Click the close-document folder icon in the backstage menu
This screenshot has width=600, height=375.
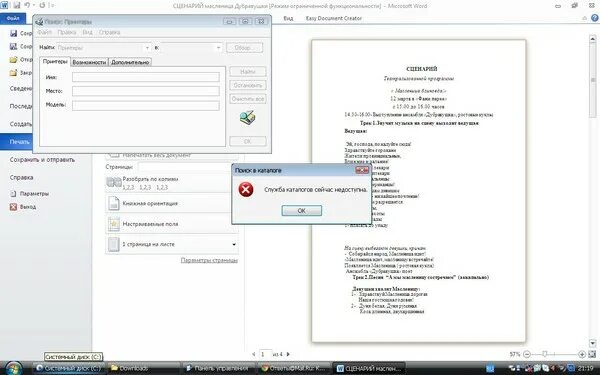pos(13,72)
